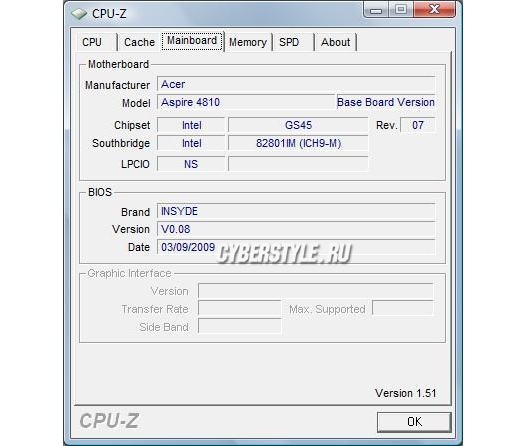
Task: Click the BIOS group title
Action: pos(100,192)
